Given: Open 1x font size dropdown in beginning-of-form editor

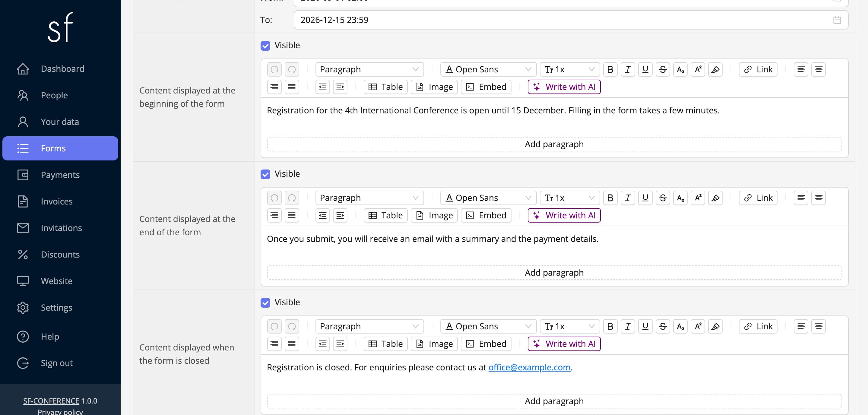Looking at the screenshot, I should (x=570, y=69).
